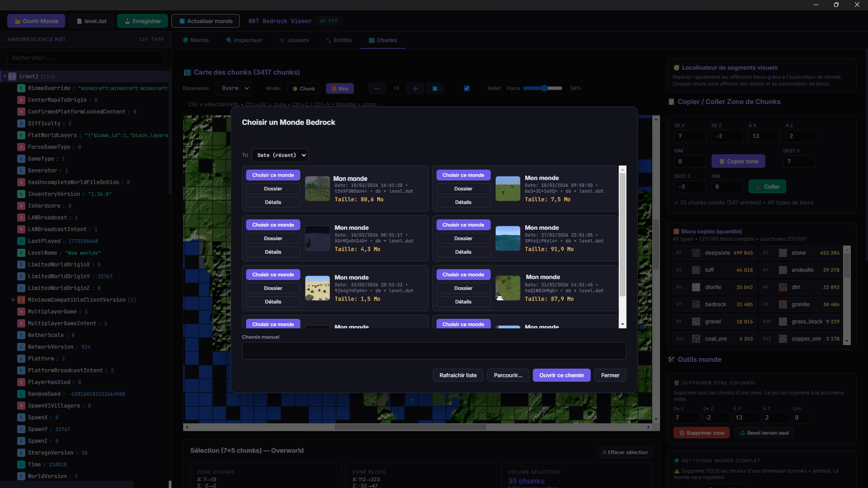Switch map mode to Chunk

click(x=304, y=89)
